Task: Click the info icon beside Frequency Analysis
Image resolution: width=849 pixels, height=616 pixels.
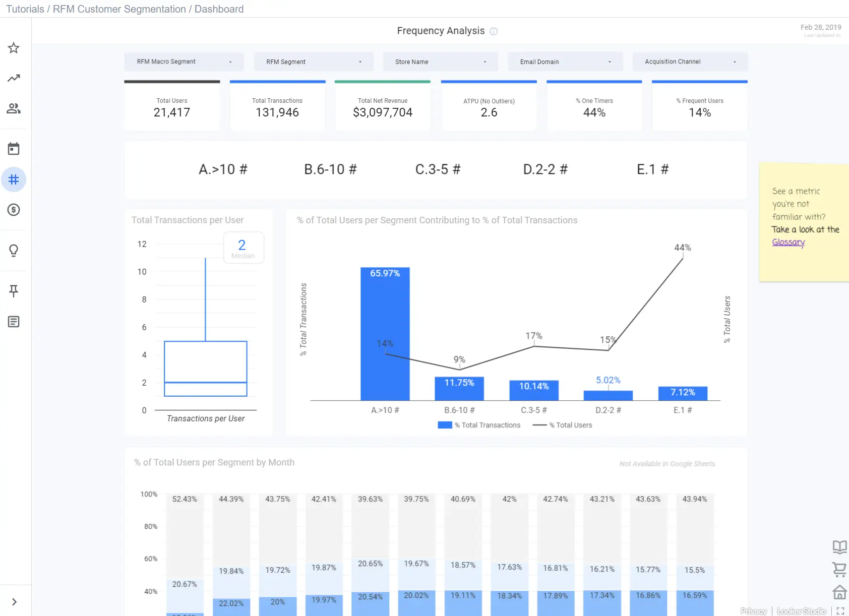Action: (494, 31)
